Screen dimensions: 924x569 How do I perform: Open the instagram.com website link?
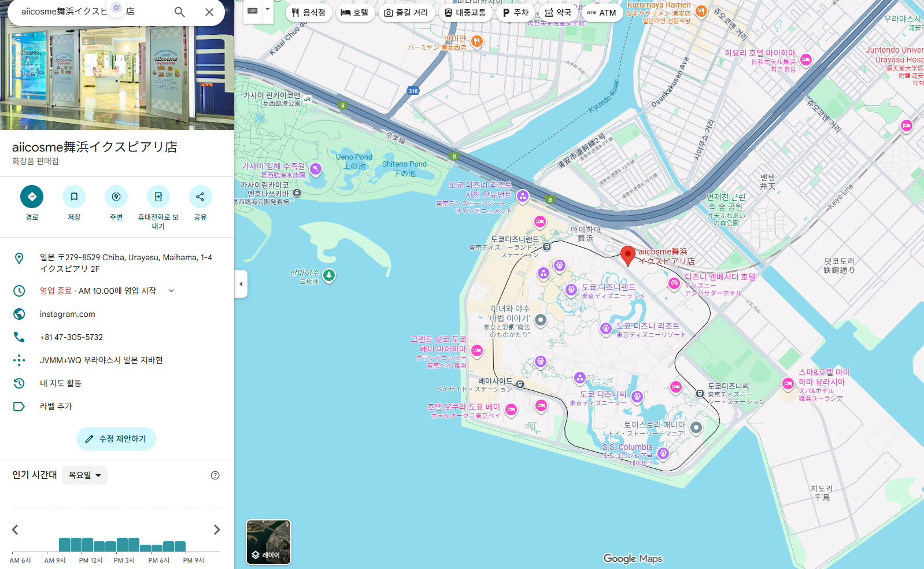[68, 314]
